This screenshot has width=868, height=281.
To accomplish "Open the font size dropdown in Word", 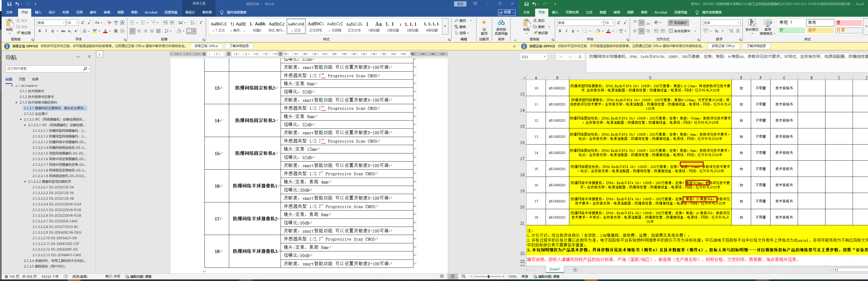I will coord(77,23).
